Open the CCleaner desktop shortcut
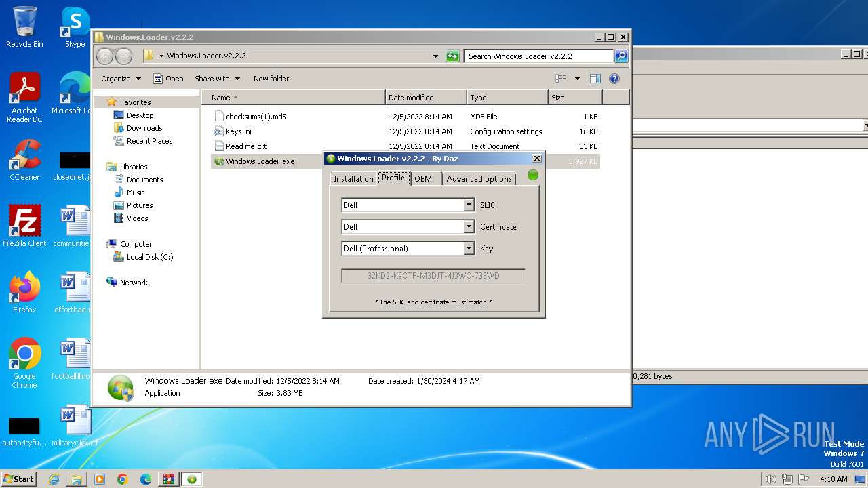Image resolution: width=868 pixels, height=488 pixels. pyautogui.click(x=24, y=160)
